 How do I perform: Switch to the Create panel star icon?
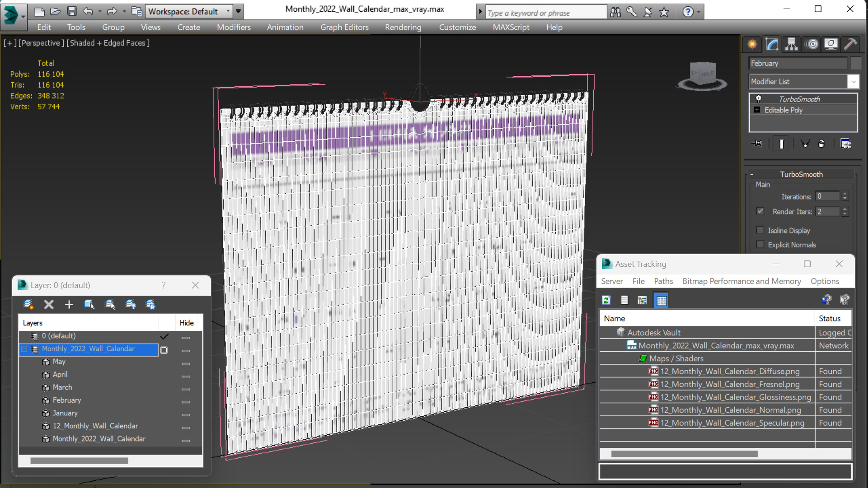pyautogui.click(x=752, y=44)
